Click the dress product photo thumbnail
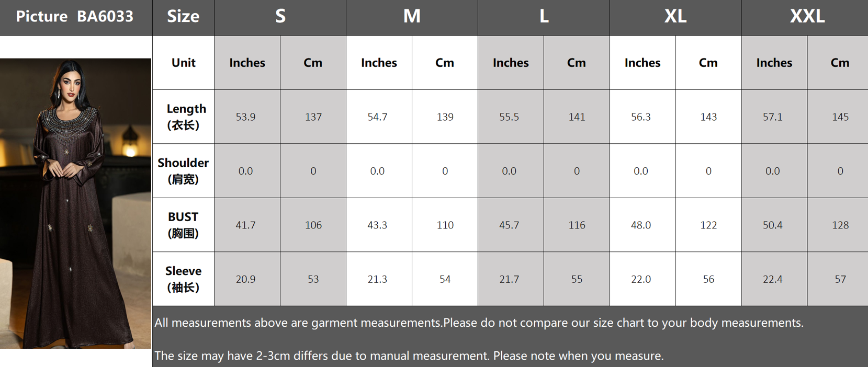Screen dimensions: 868x367 pos(75,203)
